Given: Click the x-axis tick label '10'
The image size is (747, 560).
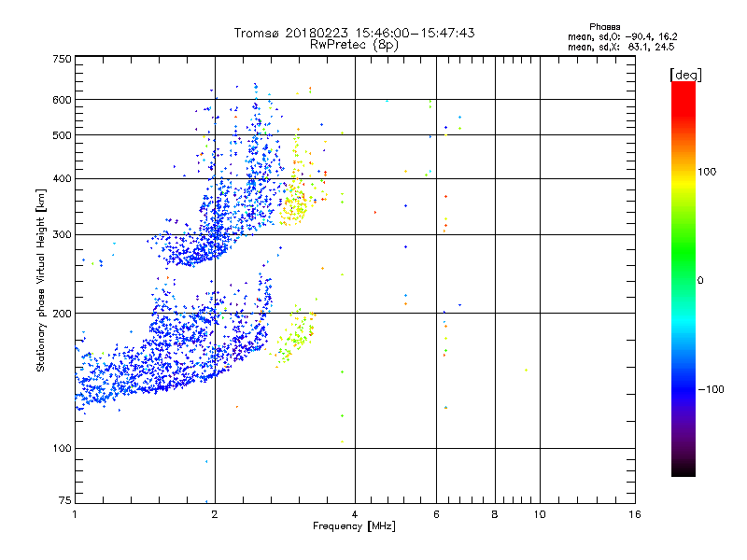Looking at the screenshot, I should 540,514.
